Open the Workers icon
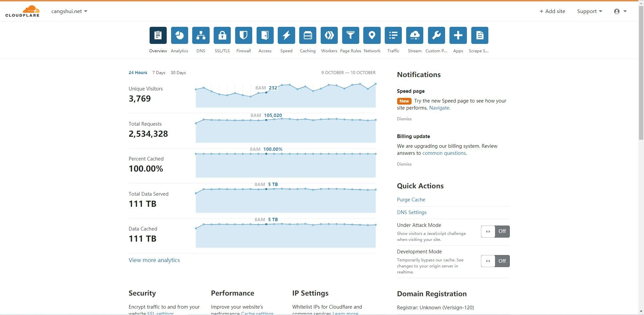 329,35
